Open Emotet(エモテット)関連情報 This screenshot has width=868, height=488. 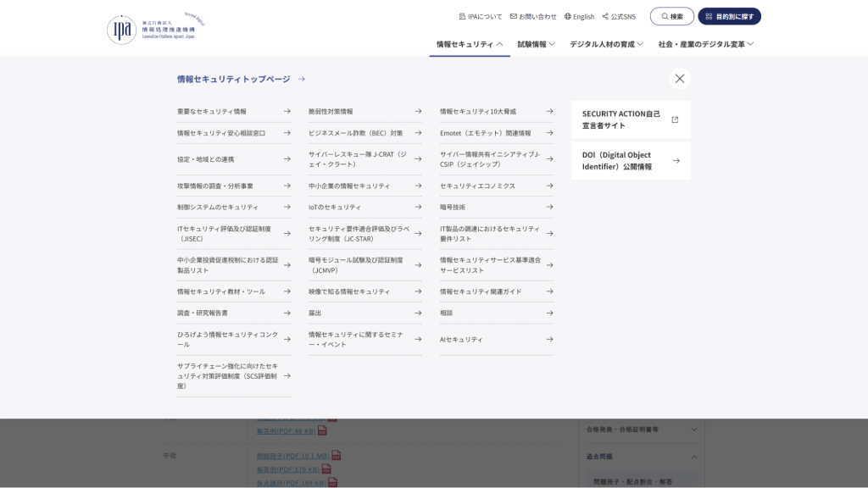click(497, 133)
